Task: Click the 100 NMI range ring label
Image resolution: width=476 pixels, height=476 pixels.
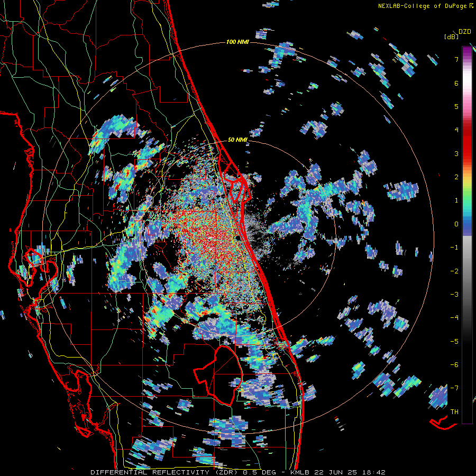Action: (x=237, y=42)
